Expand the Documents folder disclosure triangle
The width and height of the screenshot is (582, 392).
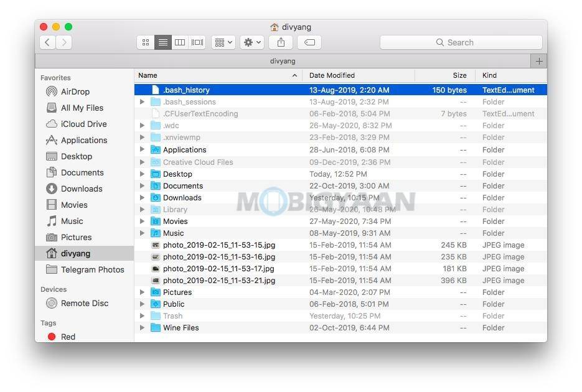[x=143, y=185]
